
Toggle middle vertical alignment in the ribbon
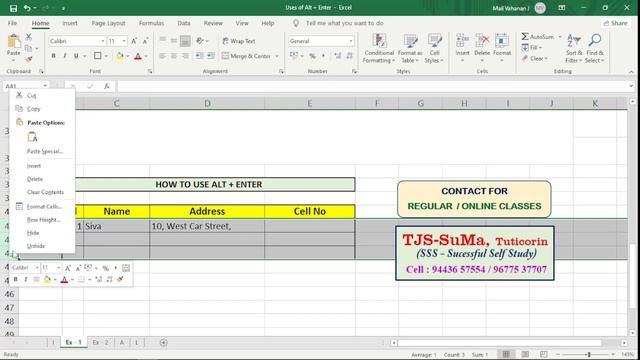click(174, 41)
